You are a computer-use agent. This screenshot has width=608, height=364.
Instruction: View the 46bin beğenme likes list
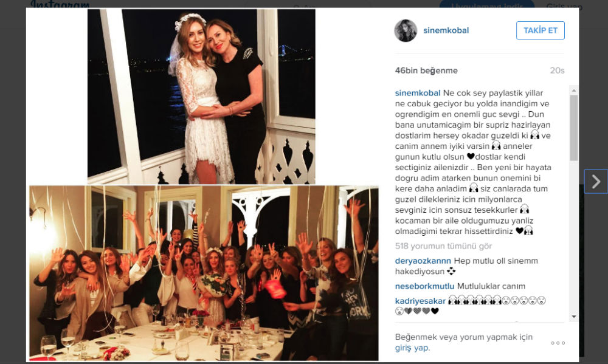(x=426, y=70)
